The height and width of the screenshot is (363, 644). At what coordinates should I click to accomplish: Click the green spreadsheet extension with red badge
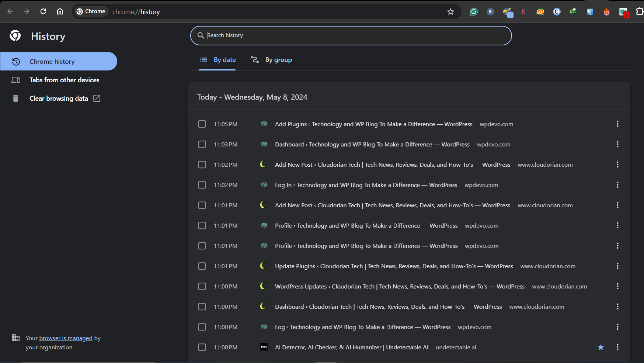(x=623, y=12)
